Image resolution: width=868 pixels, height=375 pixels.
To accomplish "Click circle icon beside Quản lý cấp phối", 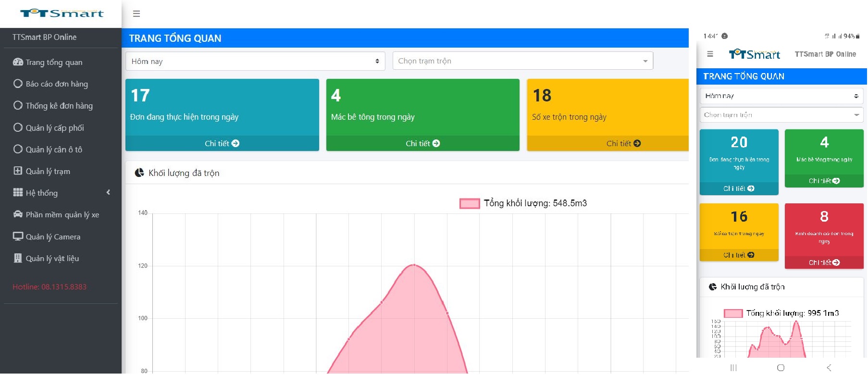I will [x=18, y=127].
